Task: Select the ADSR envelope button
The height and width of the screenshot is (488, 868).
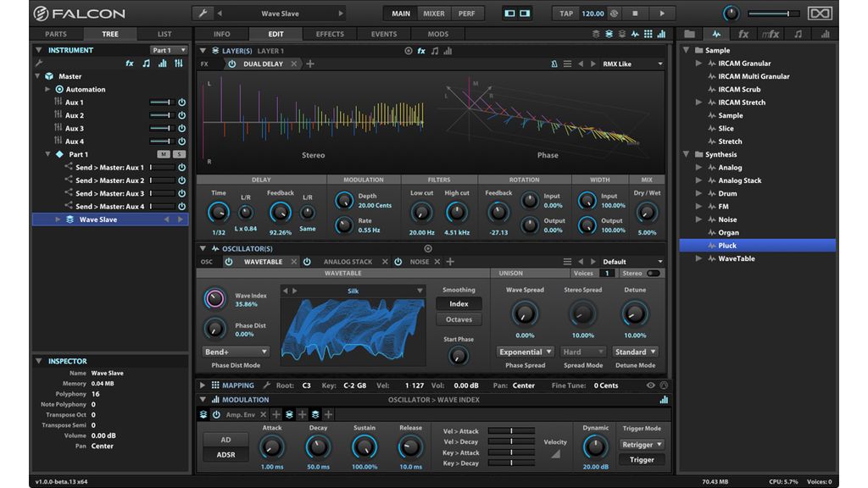Action: 225,455
